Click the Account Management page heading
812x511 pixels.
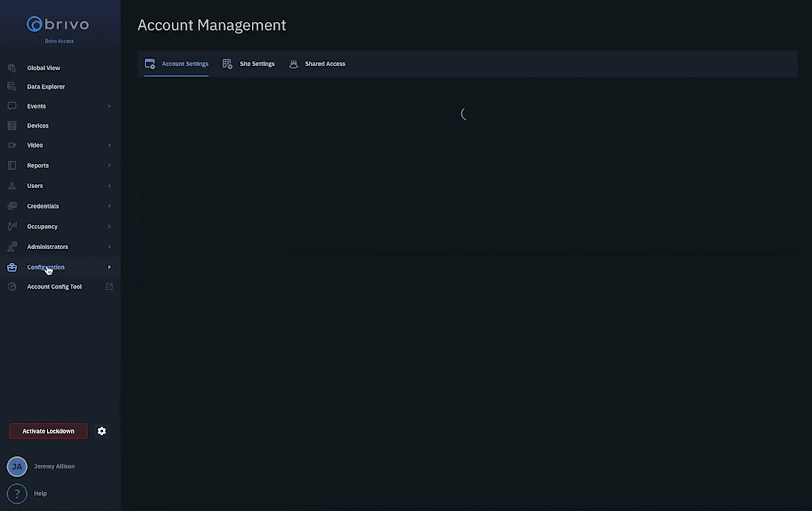click(212, 25)
